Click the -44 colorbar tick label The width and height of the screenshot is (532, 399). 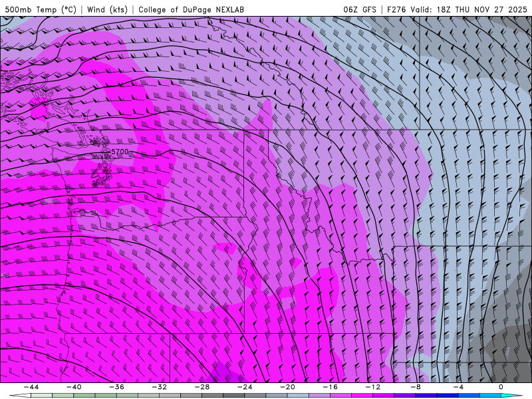click(31, 387)
